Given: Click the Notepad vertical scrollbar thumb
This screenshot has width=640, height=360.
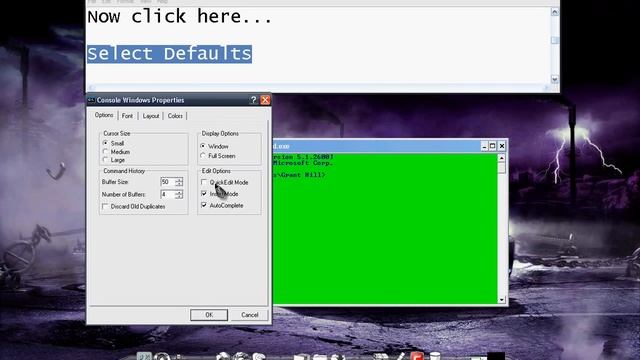Looking at the screenshot, I should click(555, 40).
